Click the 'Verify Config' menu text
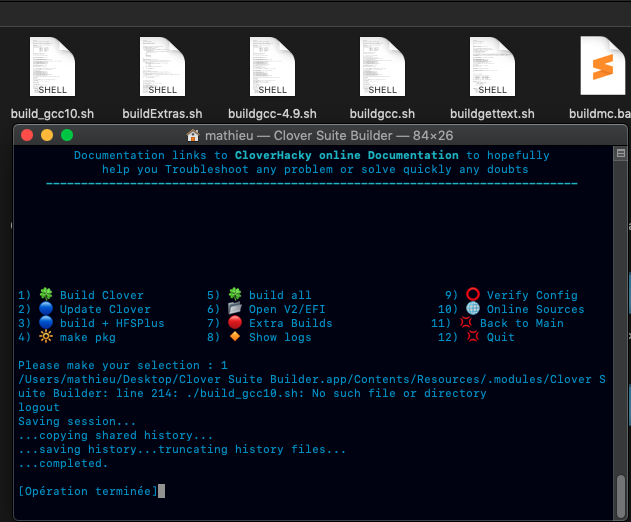This screenshot has height=522, width=631. pyautogui.click(x=532, y=295)
